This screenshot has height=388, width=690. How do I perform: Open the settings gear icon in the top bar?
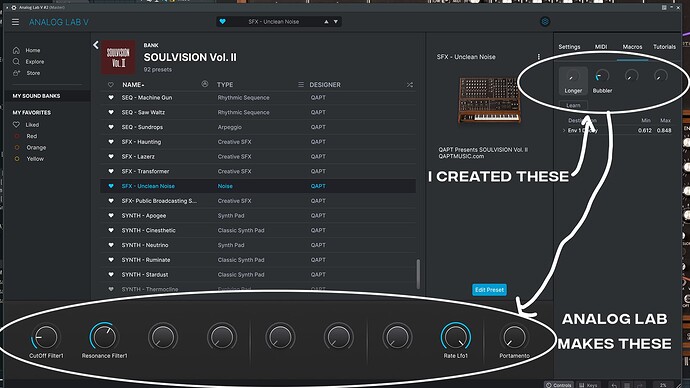point(545,22)
